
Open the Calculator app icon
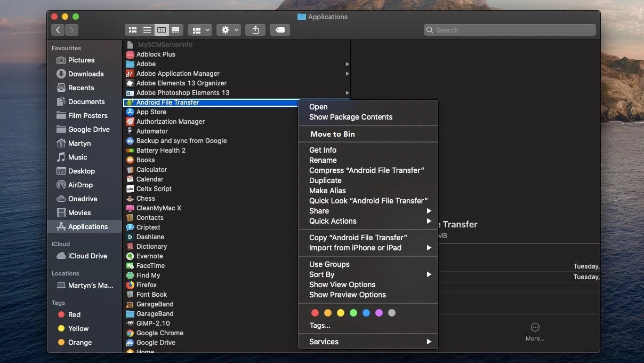130,169
